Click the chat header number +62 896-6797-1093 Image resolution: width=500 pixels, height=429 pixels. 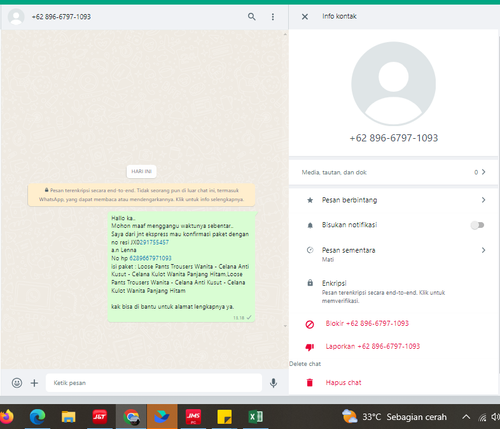click(x=61, y=17)
